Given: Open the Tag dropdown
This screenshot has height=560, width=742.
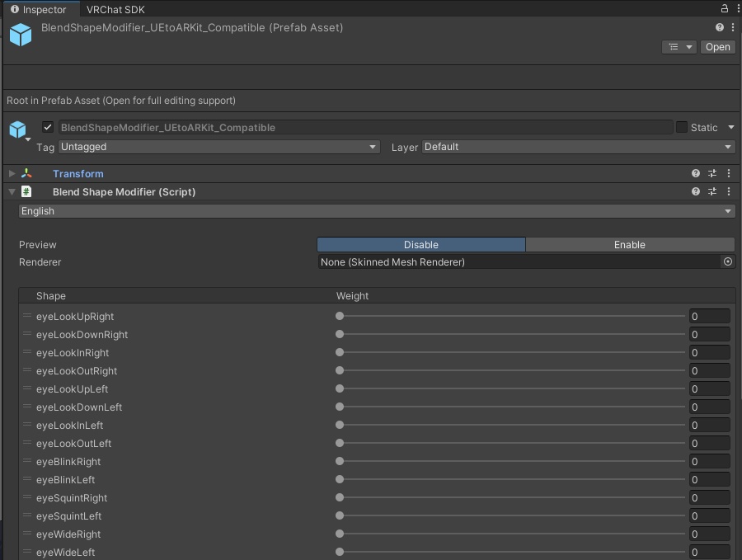Looking at the screenshot, I should (x=218, y=147).
